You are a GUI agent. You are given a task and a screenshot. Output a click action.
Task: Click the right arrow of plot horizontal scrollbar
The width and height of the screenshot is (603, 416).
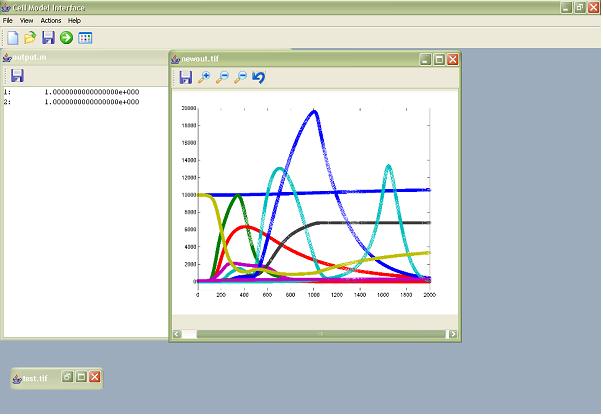coord(453,333)
